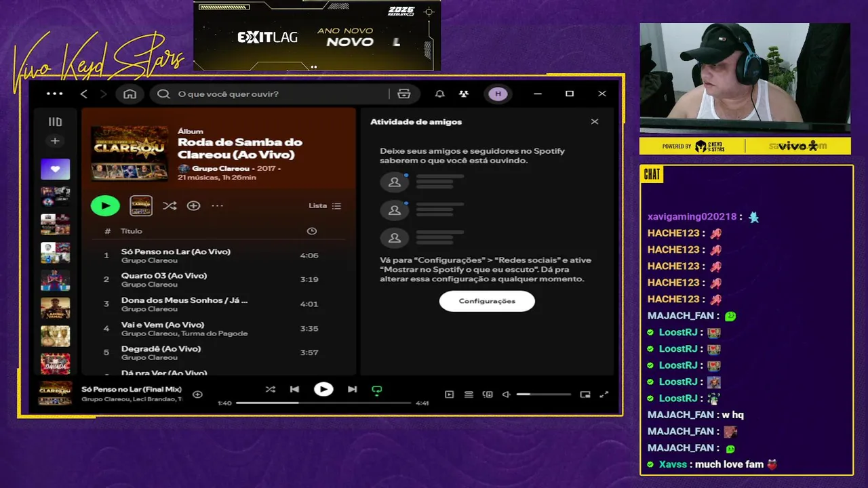Open the miniplayer icon
This screenshot has width=868, height=488.
(585, 394)
